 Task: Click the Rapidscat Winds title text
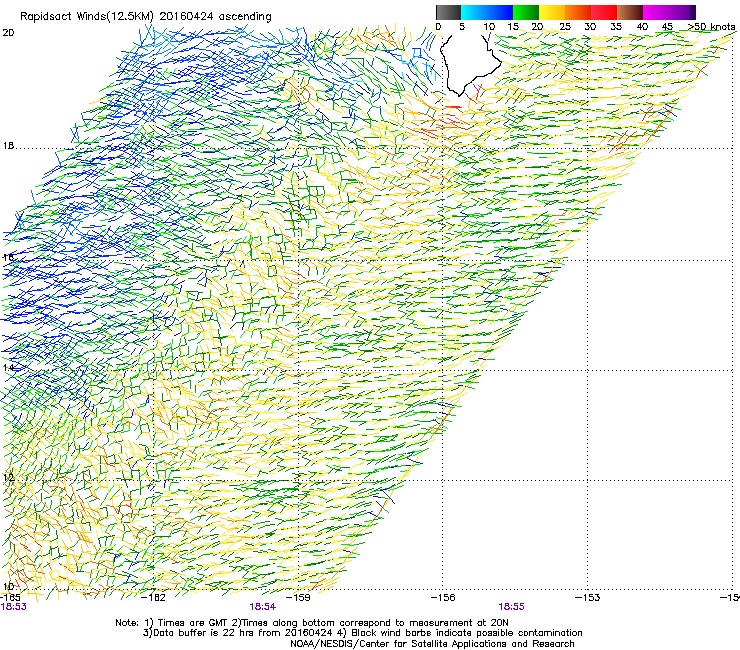tap(145, 17)
